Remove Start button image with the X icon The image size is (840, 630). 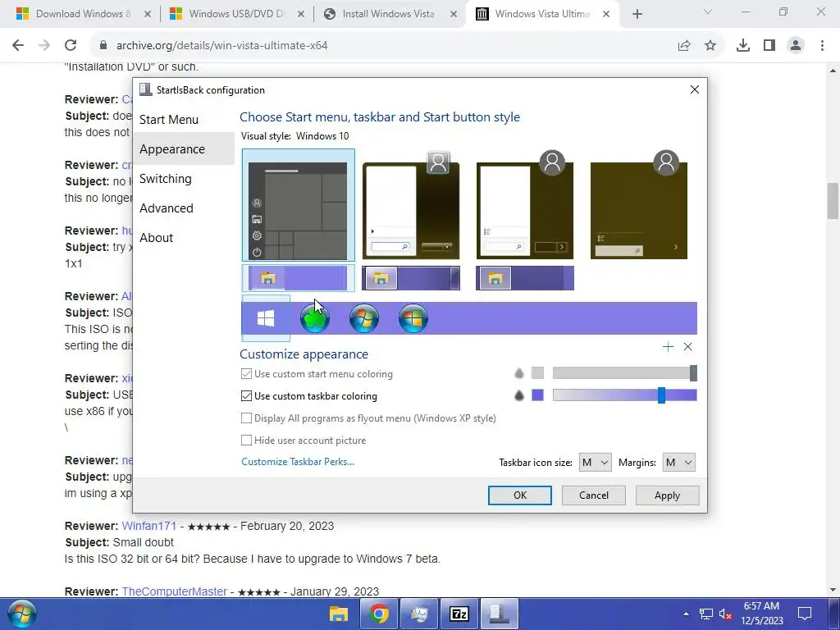pos(688,347)
